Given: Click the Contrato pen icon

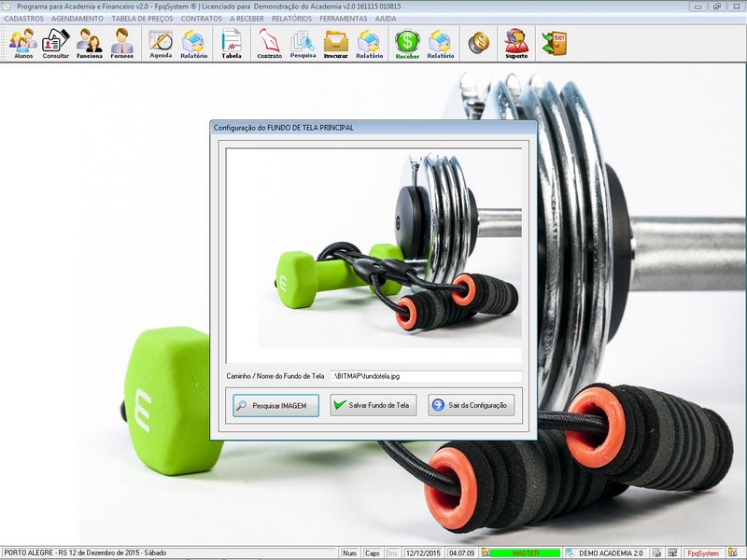Looking at the screenshot, I should [x=269, y=44].
